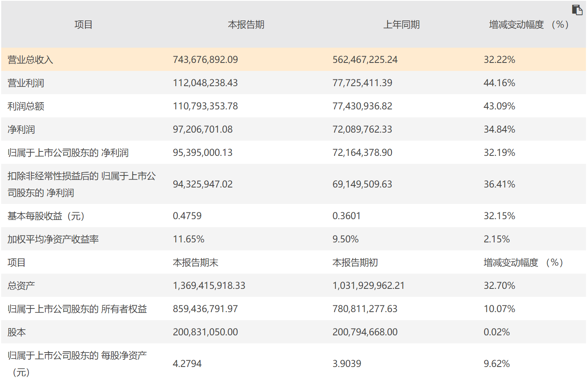Select the 上年同期 column header
This screenshot has height=381, width=588.
pos(401,25)
